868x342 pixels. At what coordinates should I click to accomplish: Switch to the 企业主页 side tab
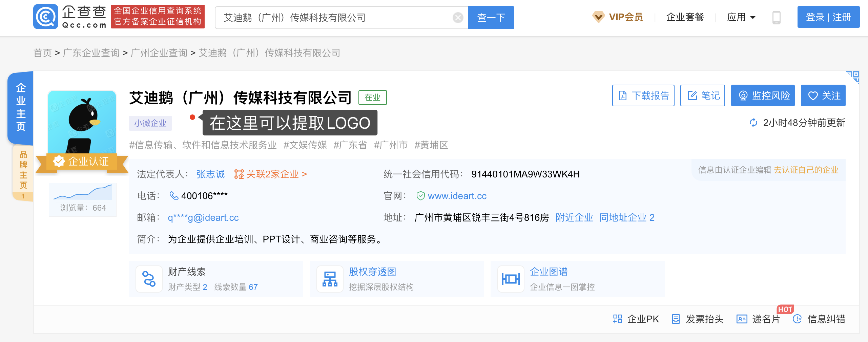click(21, 107)
